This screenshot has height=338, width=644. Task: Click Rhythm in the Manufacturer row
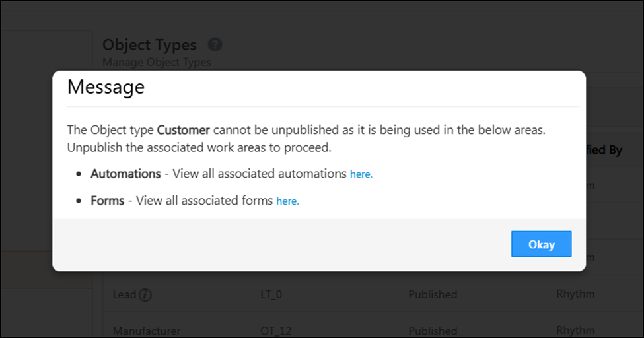click(575, 329)
